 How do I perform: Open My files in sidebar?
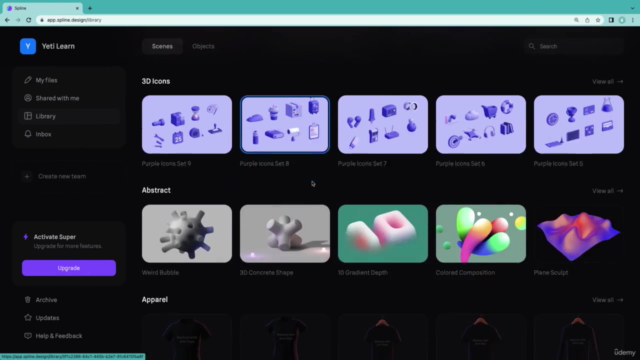(69, 80)
